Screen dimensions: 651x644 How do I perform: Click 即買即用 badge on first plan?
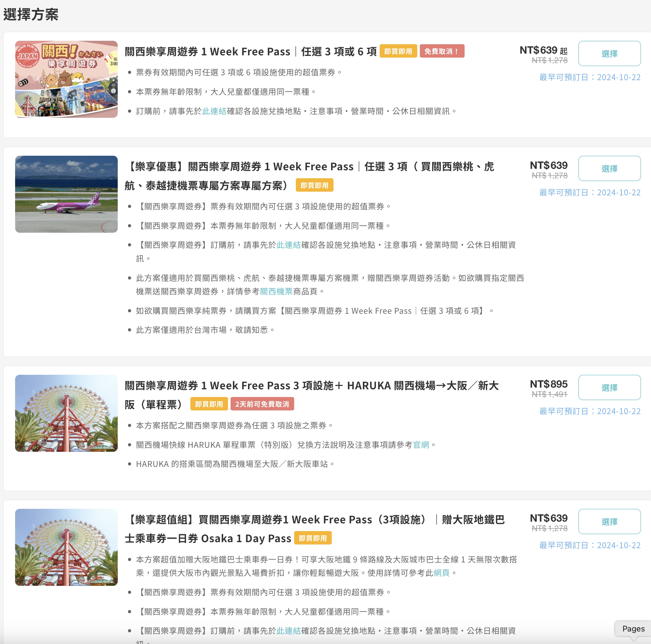click(x=398, y=51)
